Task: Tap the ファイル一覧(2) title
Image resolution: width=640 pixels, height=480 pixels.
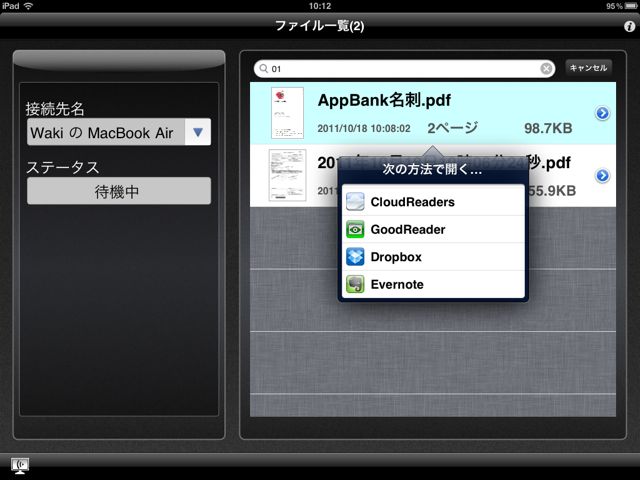Action: point(320,26)
